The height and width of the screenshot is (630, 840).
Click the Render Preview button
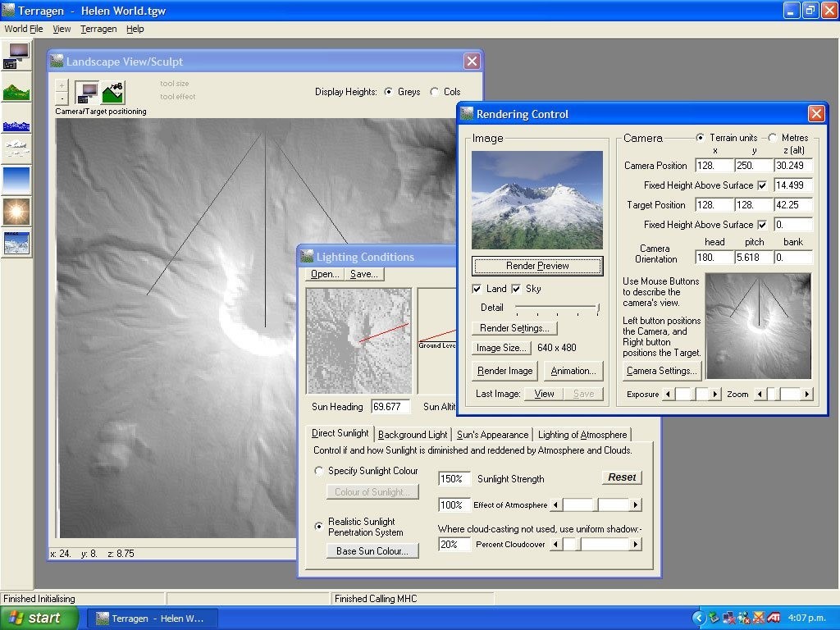536,266
